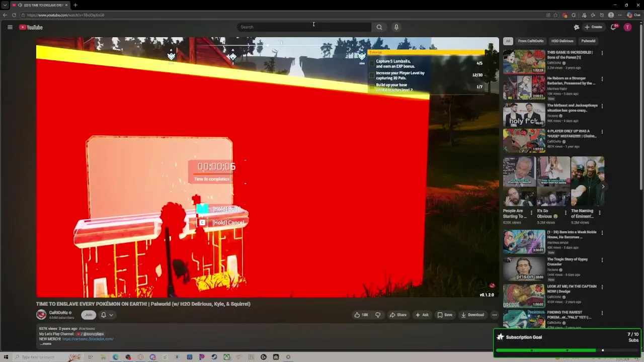Screen dimensions: 644x362
Task: Open the browser profile avatar
Action: 611,15
